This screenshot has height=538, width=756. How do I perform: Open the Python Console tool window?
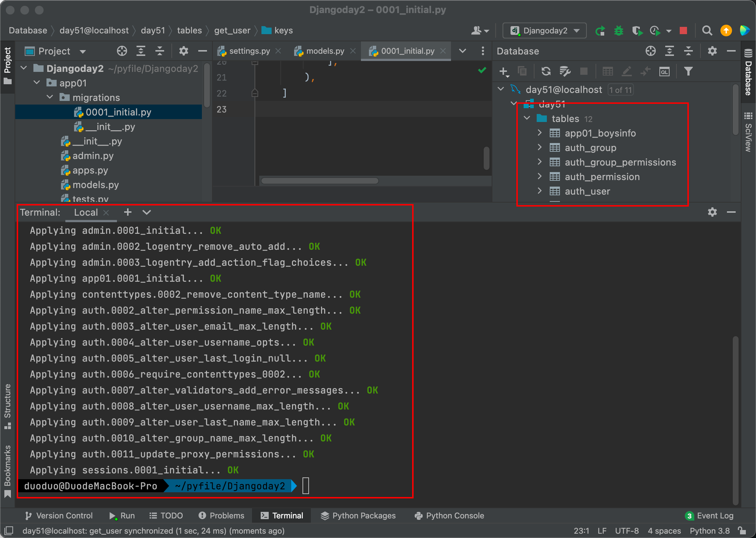[x=450, y=515]
